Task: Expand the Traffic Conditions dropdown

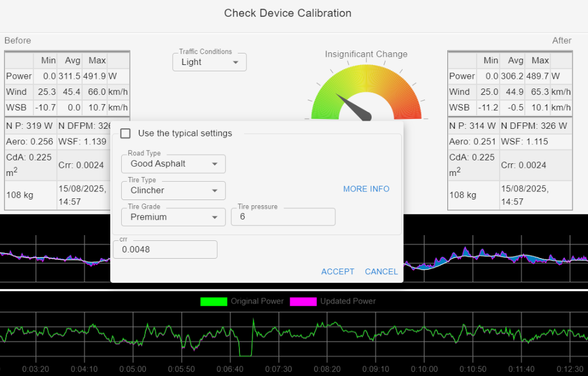Action: pyautogui.click(x=210, y=62)
